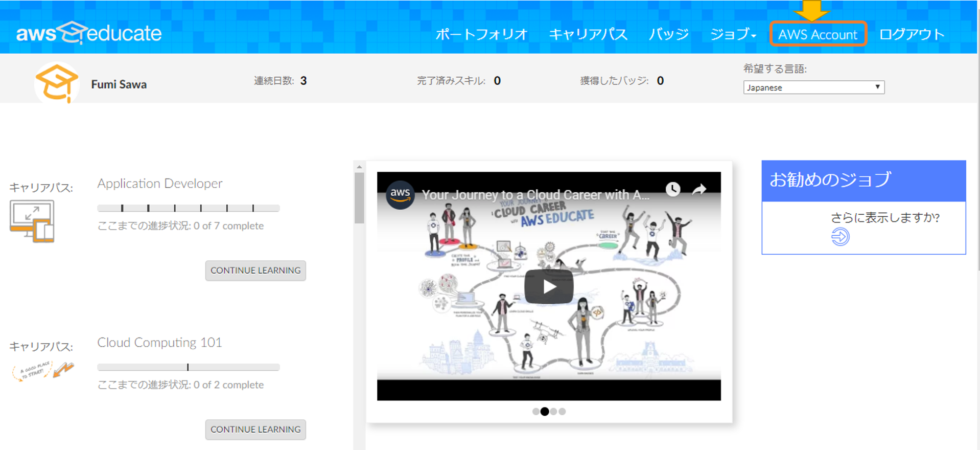Click the Cloud Computing 101 path icon
The height and width of the screenshot is (450, 980).
[43, 371]
